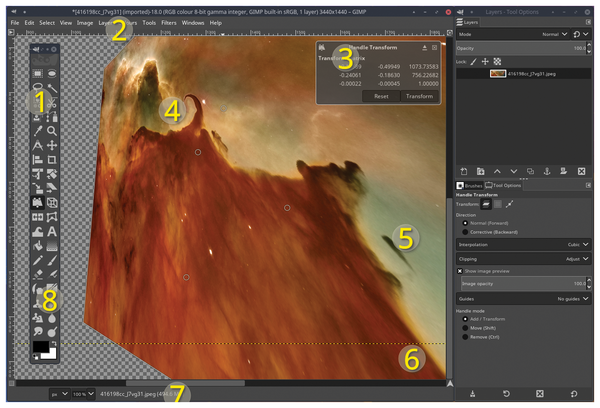Toggle lock pixels for the layer
The width and height of the screenshot is (600, 408).
[x=474, y=61]
